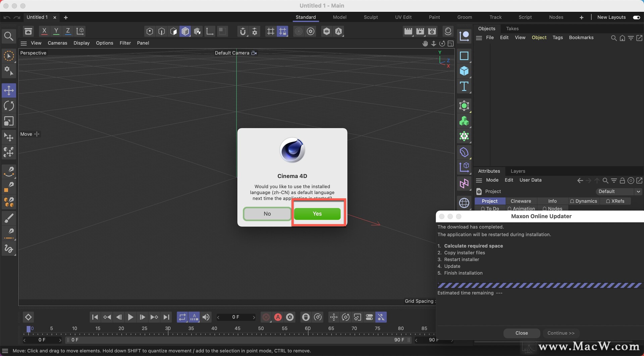Open the status bar hamburger menu
This screenshot has width=644, height=356.
5,351
